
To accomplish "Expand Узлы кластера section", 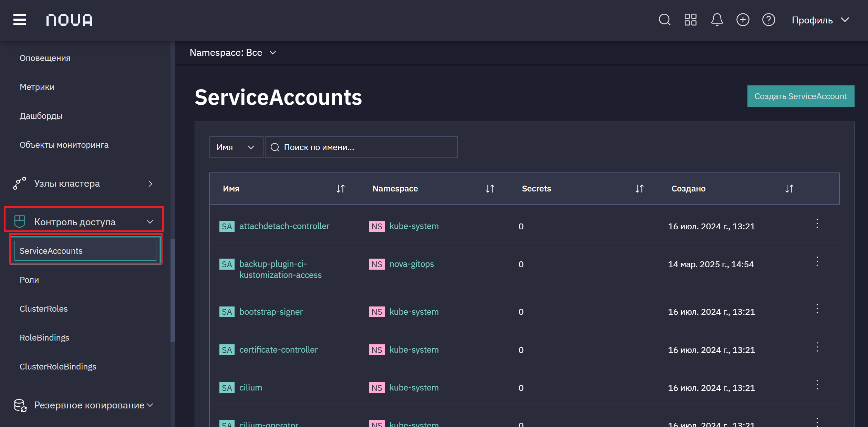I will click(x=83, y=184).
